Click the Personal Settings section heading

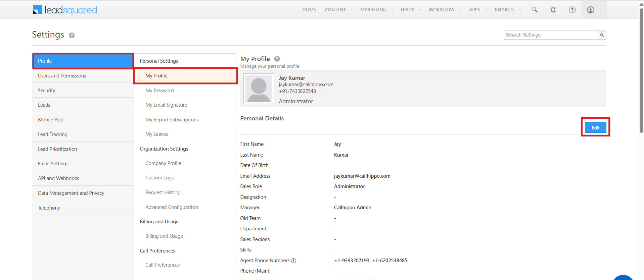pos(159,61)
